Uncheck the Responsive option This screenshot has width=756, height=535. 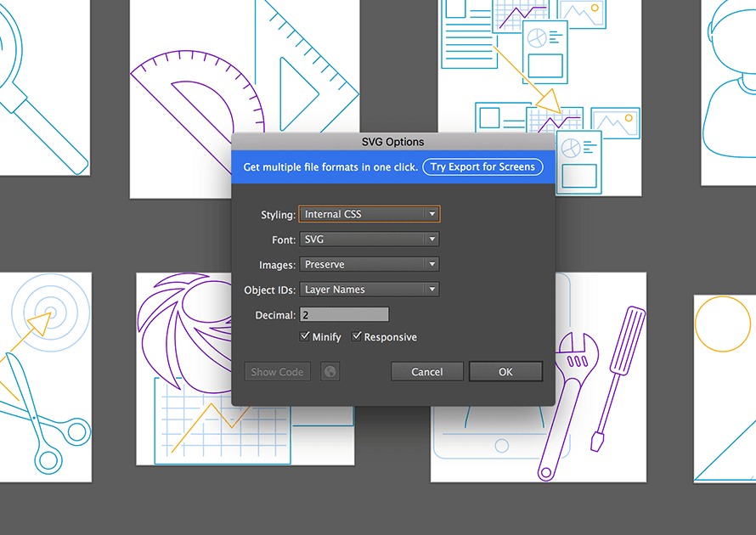357,335
